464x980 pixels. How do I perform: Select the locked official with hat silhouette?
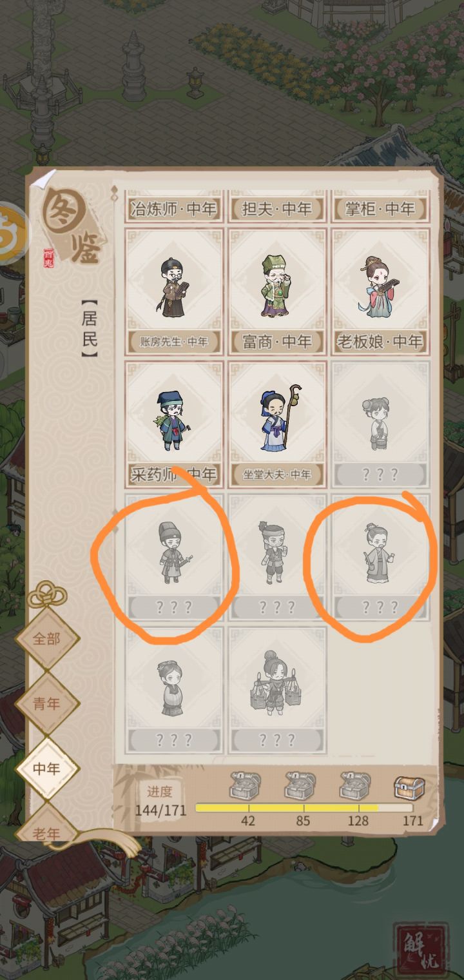[x=174, y=556]
